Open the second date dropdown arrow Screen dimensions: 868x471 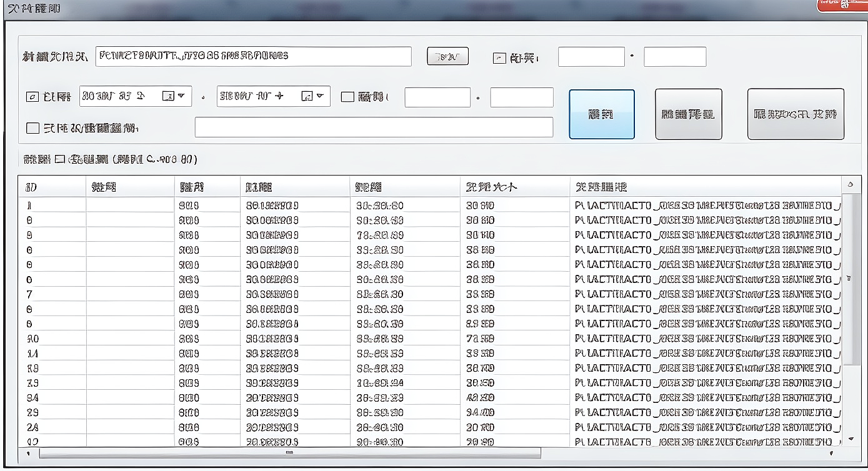click(320, 96)
